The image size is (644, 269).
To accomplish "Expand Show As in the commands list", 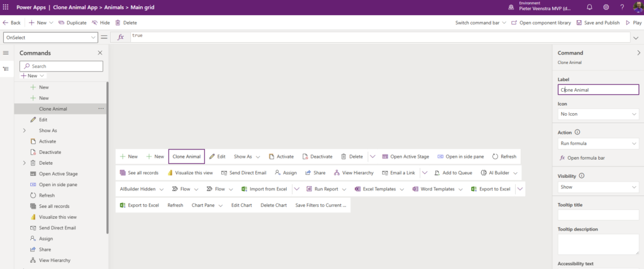I will [x=25, y=131].
